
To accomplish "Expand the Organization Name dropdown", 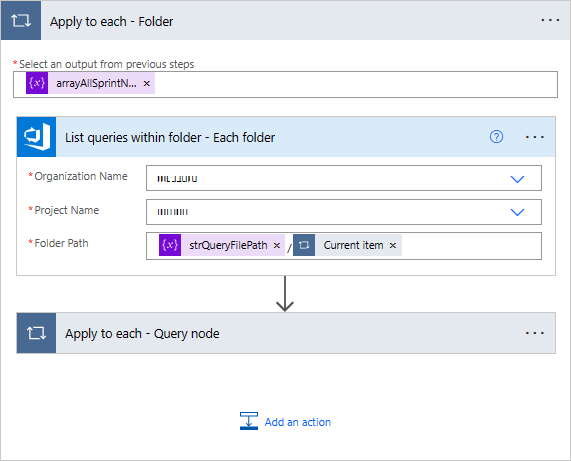I will [x=517, y=179].
